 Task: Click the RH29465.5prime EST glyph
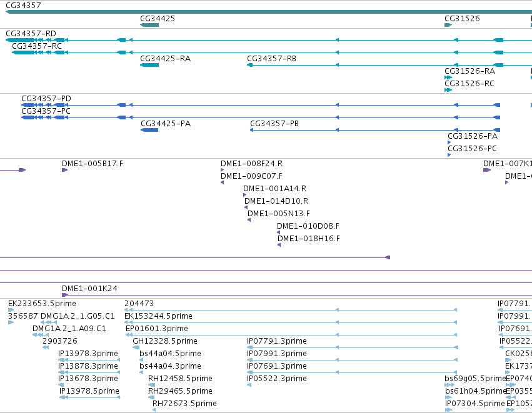[x=152, y=397]
